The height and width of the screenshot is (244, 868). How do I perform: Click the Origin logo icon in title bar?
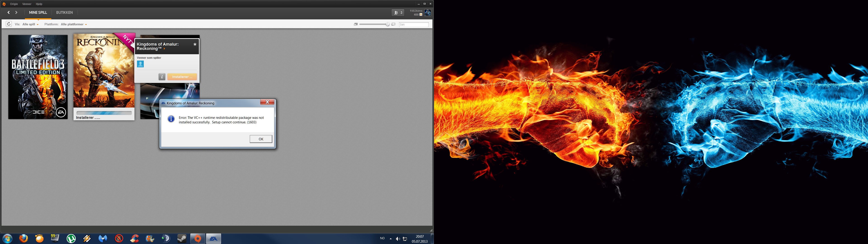click(x=4, y=4)
